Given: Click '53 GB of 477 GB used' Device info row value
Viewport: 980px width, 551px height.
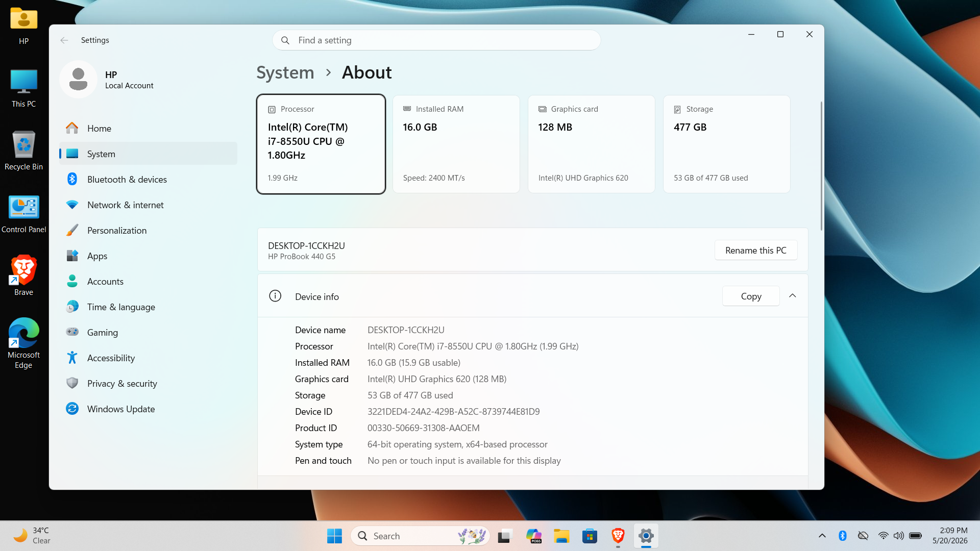Looking at the screenshot, I should click(x=410, y=395).
